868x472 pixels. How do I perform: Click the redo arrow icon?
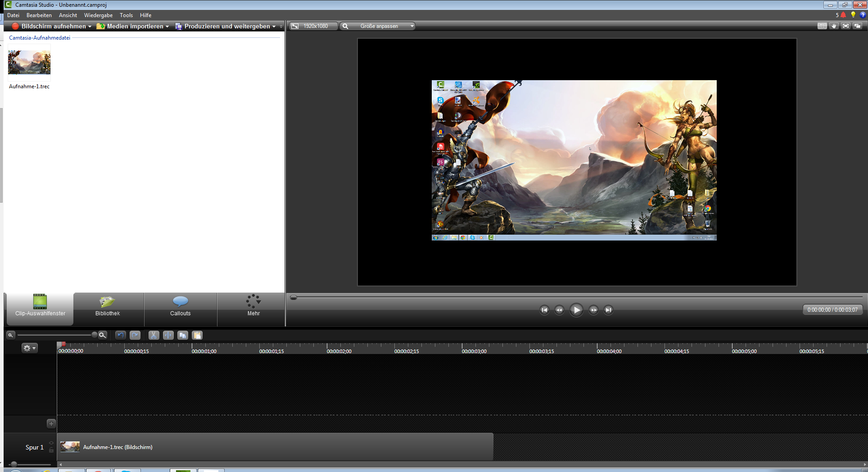click(x=135, y=335)
